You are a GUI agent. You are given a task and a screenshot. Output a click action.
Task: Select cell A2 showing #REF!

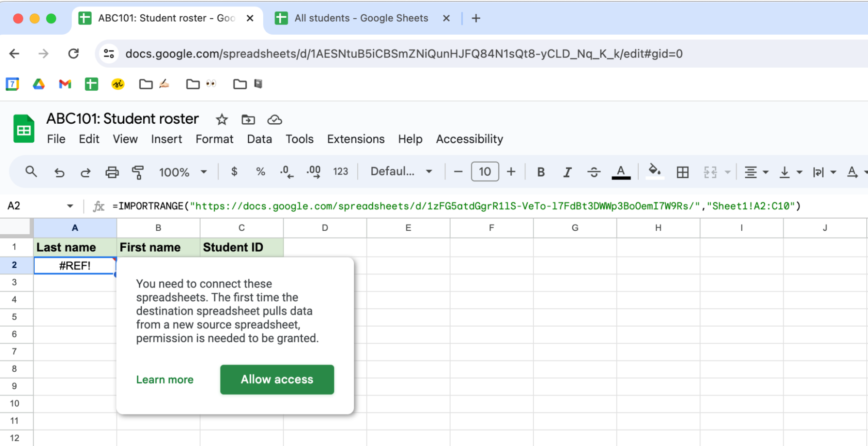75,266
